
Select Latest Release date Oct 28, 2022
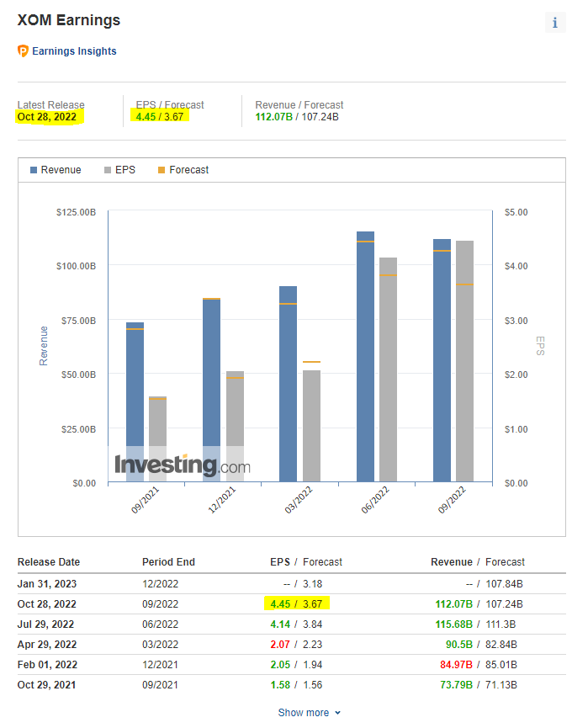(x=47, y=116)
